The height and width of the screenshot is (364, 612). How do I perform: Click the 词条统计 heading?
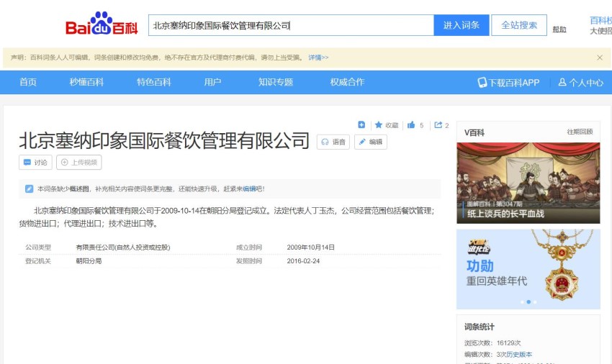480,327
